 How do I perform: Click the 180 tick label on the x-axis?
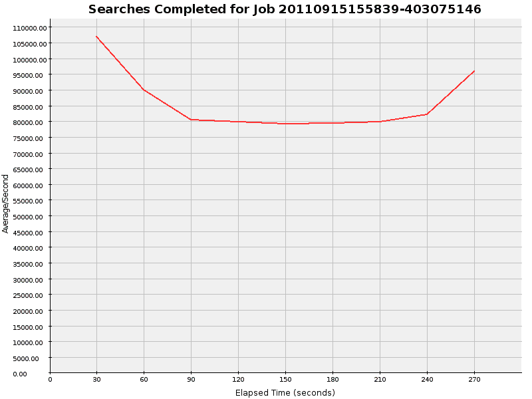(x=332, y=379)
